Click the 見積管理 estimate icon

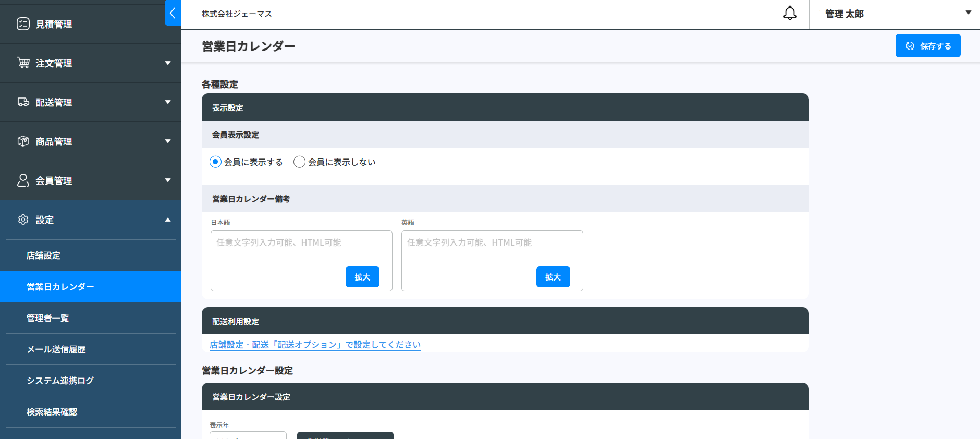(23, 24)
